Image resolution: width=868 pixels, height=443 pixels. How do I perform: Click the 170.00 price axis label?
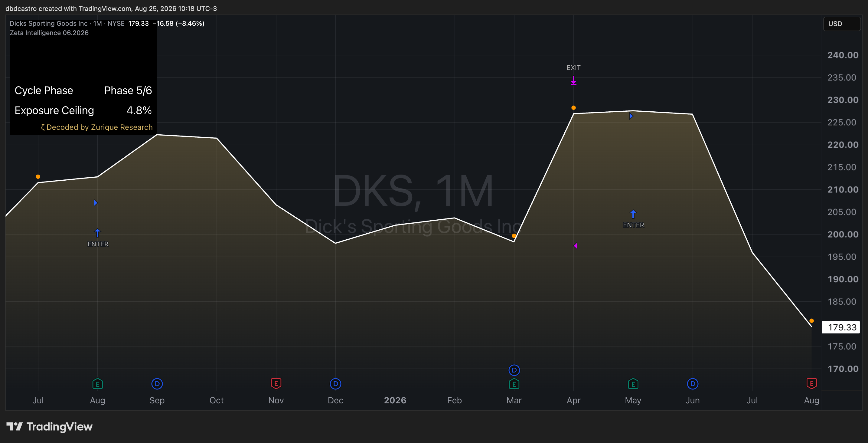coord(843,369)
